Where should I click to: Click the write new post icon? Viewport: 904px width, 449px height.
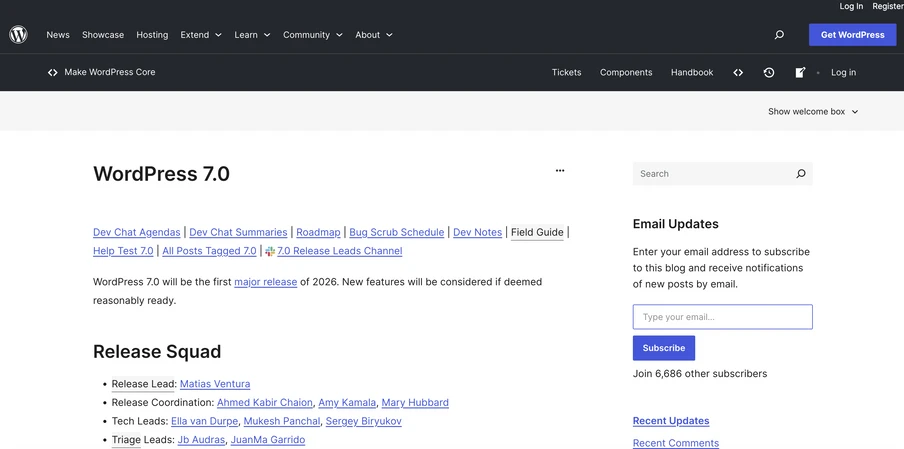pyautogui.click(x=800, y=73)
